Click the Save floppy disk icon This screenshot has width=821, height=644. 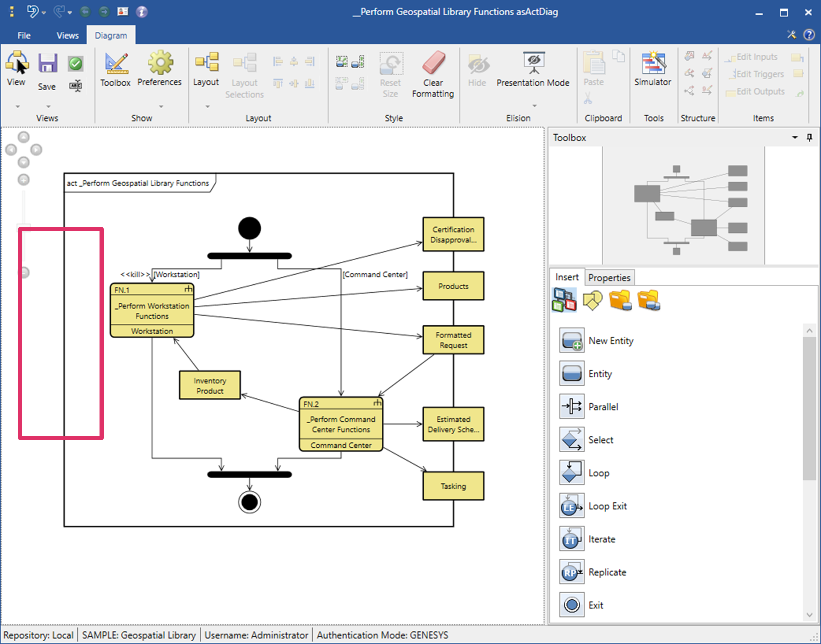pyautogui.click(x=47, y=64)
